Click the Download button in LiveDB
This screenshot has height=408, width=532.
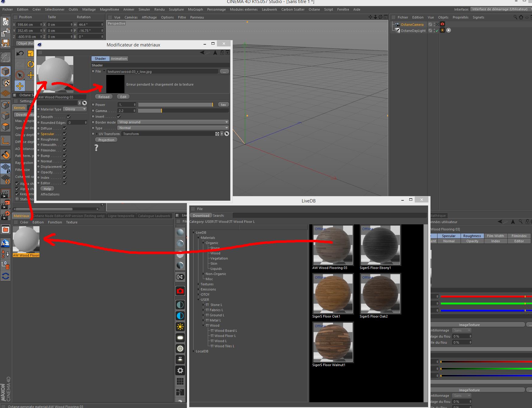(x=201, y=216)
